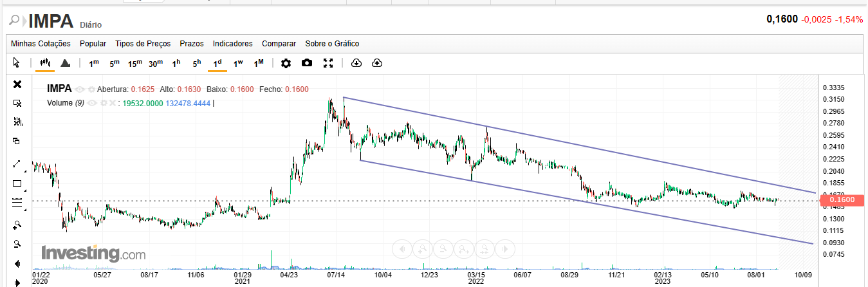Click volume value 19532.0000
Screen dimensions: 868x287
pyautogui.click(x=143, y=103)
